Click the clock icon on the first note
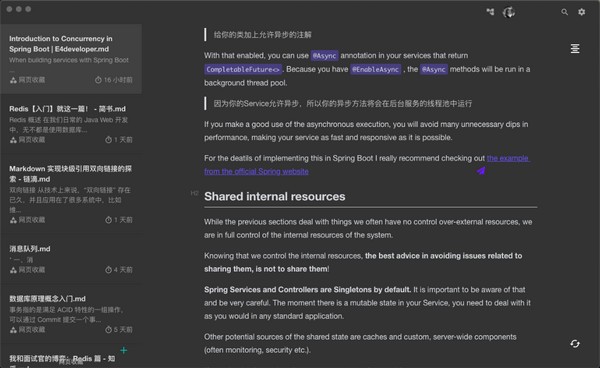This screenshot has height=368, width=600. click(x=98, y=80)
